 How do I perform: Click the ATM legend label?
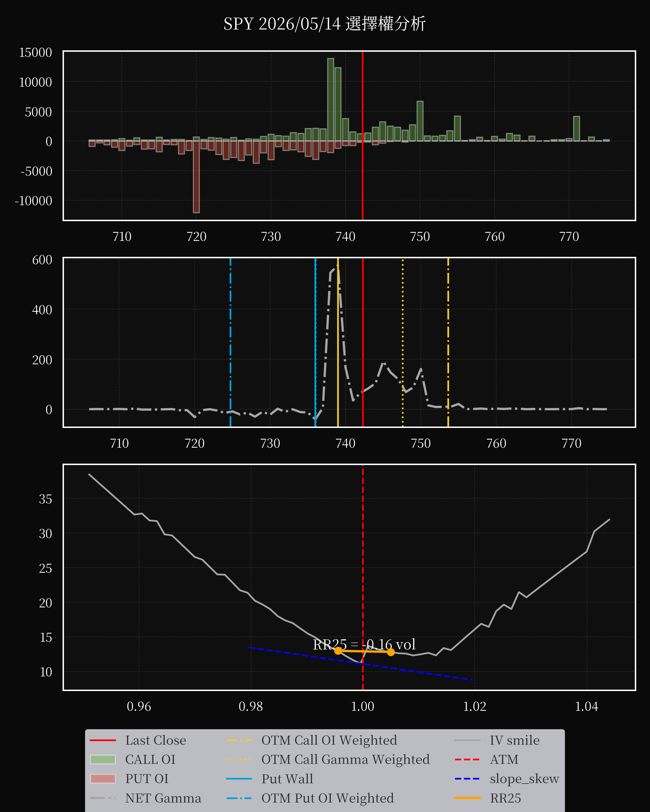[x=504, y=760]
